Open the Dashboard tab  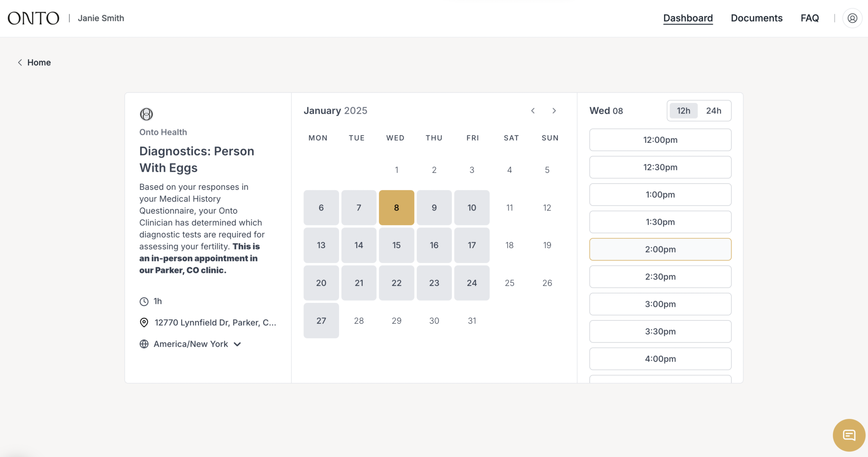(688, 18)
